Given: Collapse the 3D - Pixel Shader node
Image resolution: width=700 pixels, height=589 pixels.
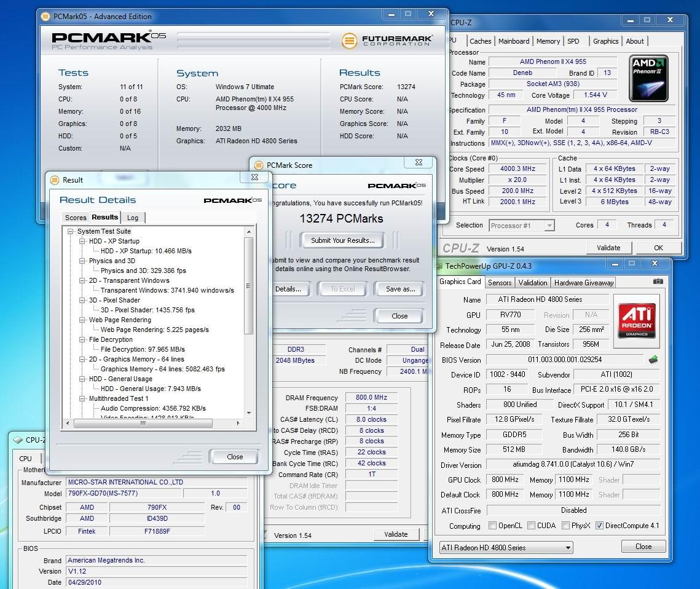Looking at the screenshot, I should (82, 300).
